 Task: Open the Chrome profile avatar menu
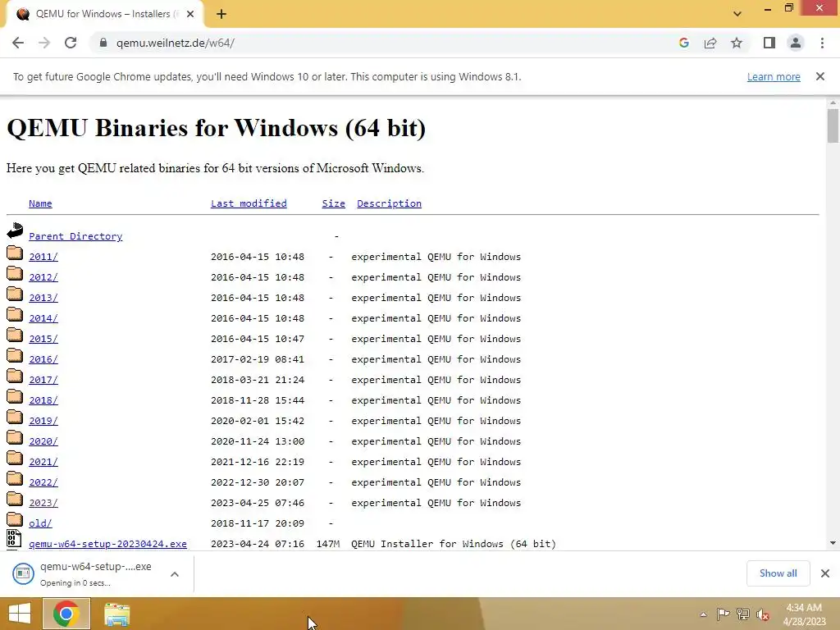coord(796,43)
